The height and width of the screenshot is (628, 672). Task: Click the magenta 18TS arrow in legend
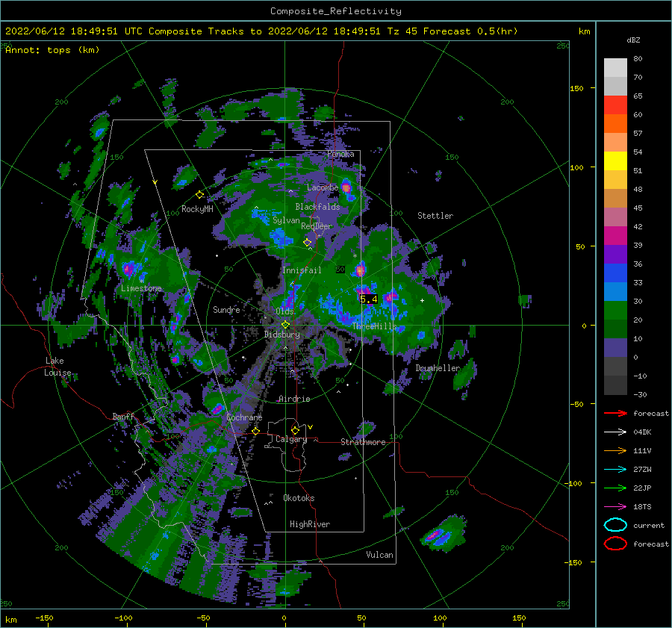615,507
